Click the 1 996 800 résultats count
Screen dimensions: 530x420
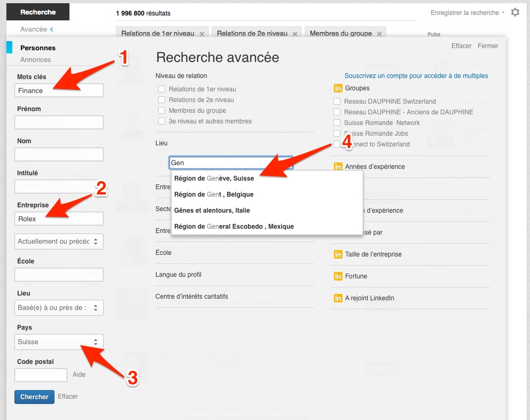143,13
